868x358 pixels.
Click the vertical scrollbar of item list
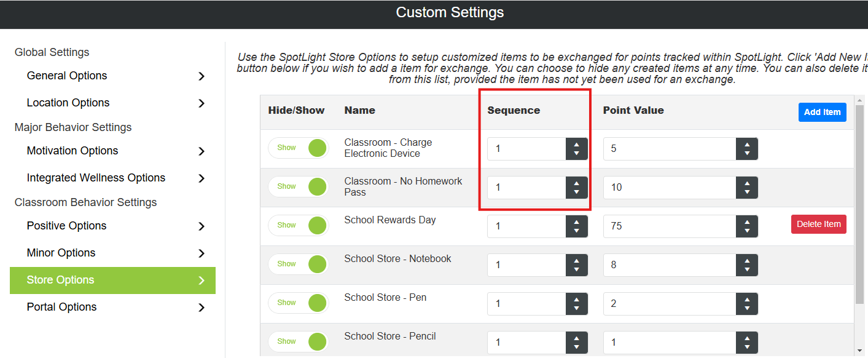[859, 203]
